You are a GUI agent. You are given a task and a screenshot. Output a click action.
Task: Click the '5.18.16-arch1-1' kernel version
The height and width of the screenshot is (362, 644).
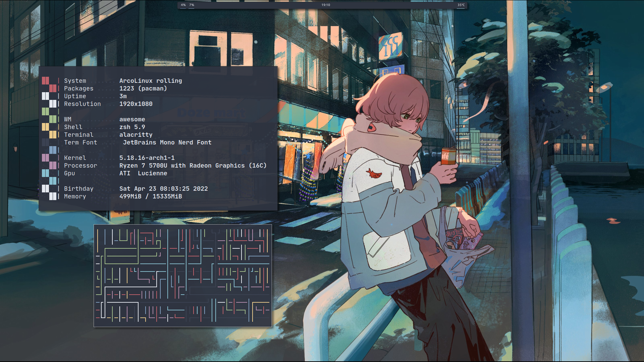click(147, 158)
